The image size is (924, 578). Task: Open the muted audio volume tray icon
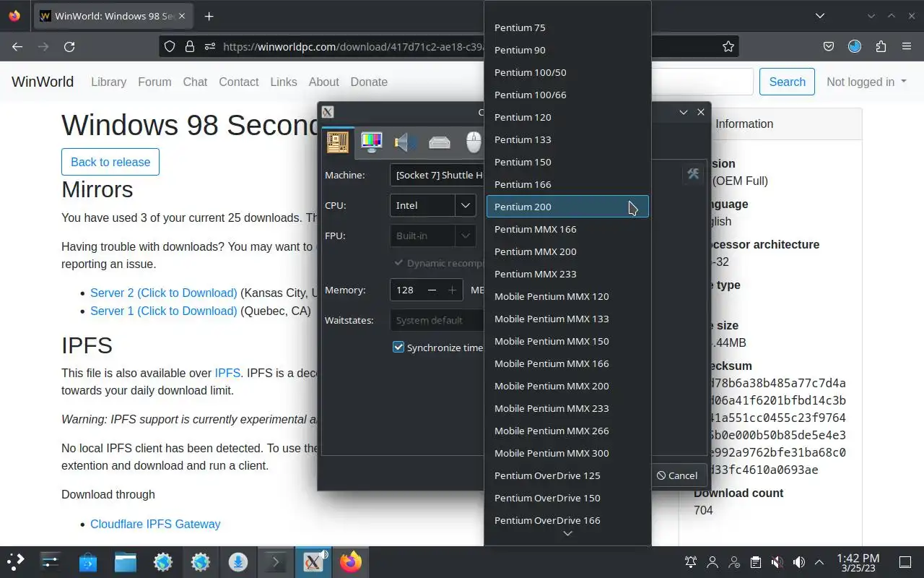coord(777,562)
